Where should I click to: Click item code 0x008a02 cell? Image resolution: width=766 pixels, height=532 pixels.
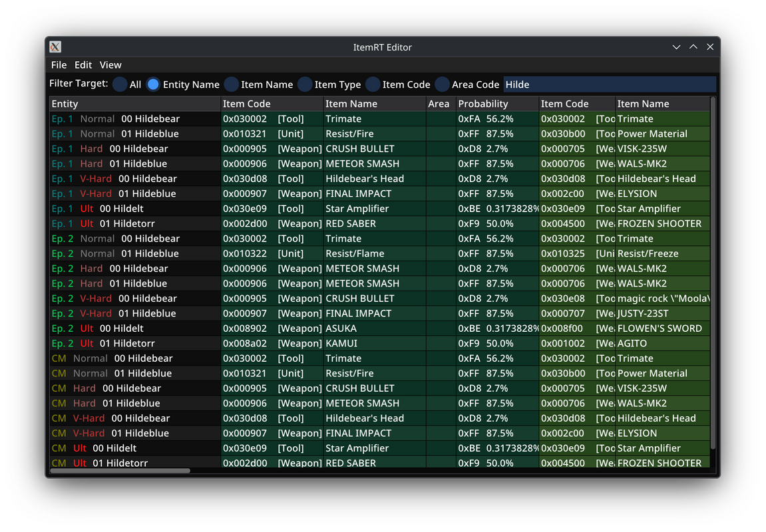point(272,344)
